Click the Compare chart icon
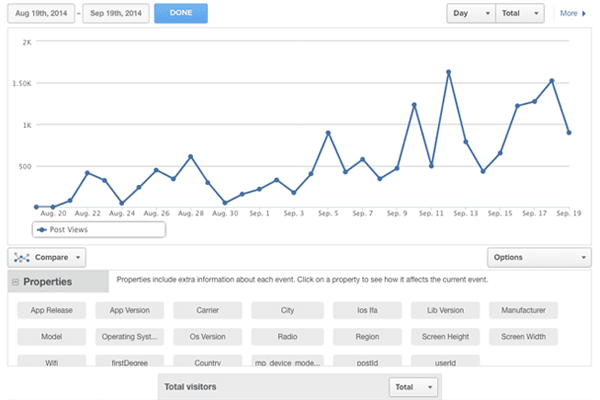This screenshot has width=600, height=400. point(22,258)
